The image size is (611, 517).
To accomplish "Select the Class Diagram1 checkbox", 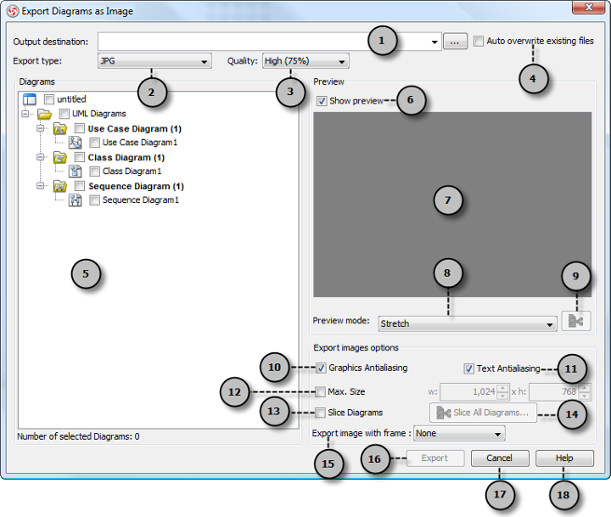I will click(x=94, y=171).
